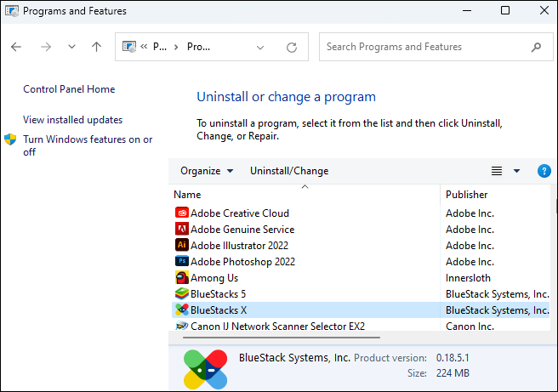Viewport: 558px width, 392px height.
Task: Select the Adobe Photoshop 2022 icon
Action: (182, 261)
